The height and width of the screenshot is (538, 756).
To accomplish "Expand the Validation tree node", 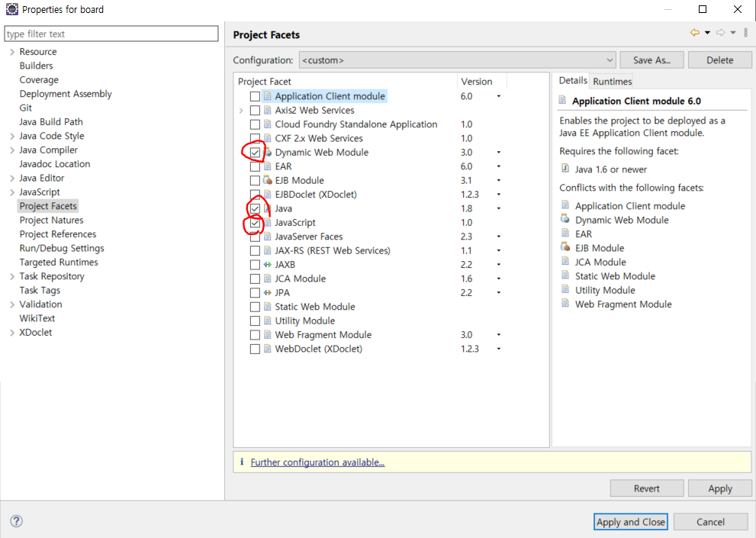I will 12,305.
